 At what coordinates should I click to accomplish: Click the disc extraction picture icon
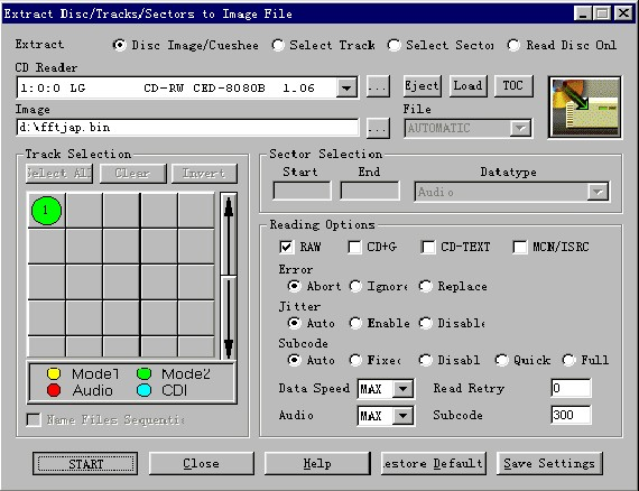point(585,107)
